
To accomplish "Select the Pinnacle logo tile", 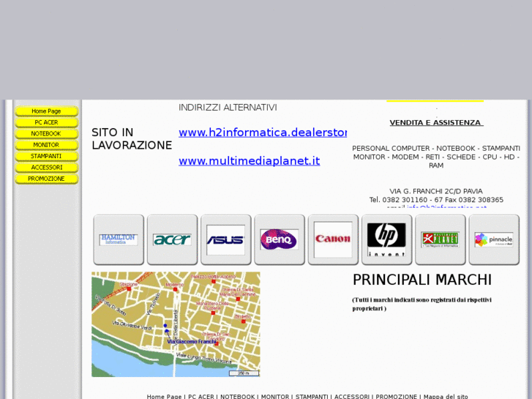I will pyautogui.click(x=494, y=239).
